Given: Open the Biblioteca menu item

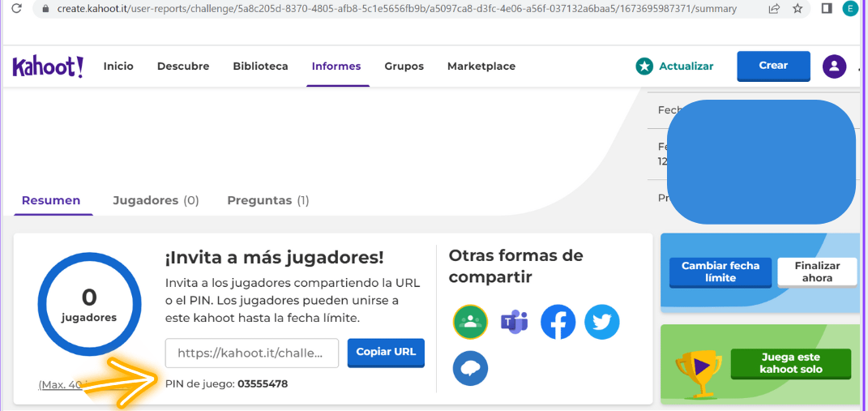Looking at the screenshot, I should [261, 66].
